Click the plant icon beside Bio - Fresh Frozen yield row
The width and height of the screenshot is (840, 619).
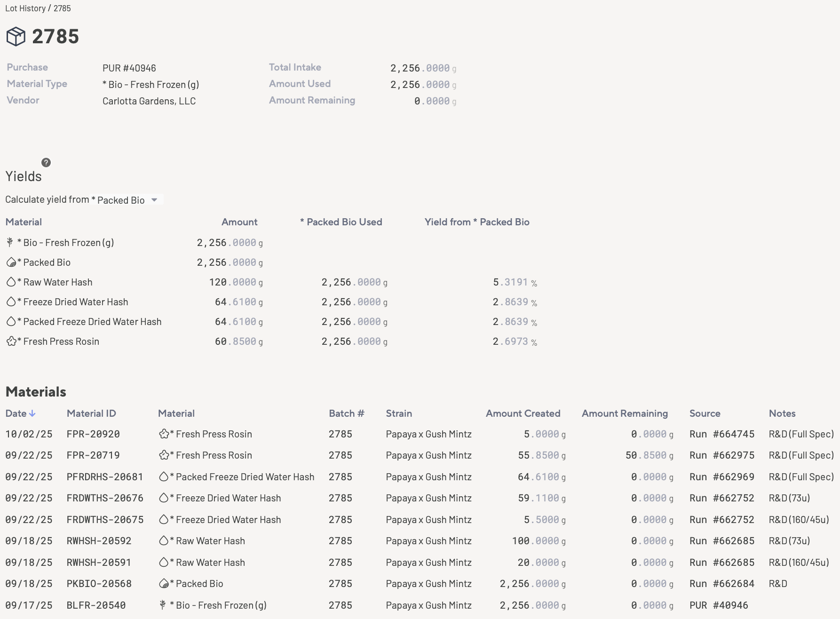pos(10,243)
